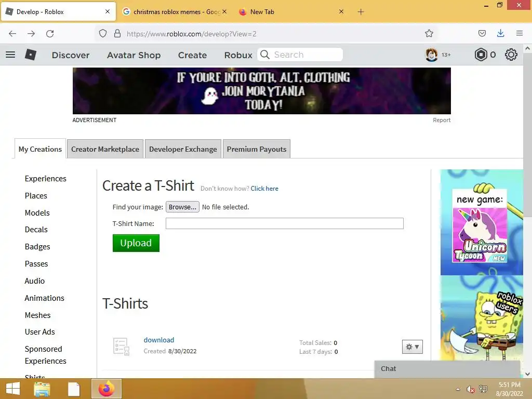Click the site security padlock icon

117,34
